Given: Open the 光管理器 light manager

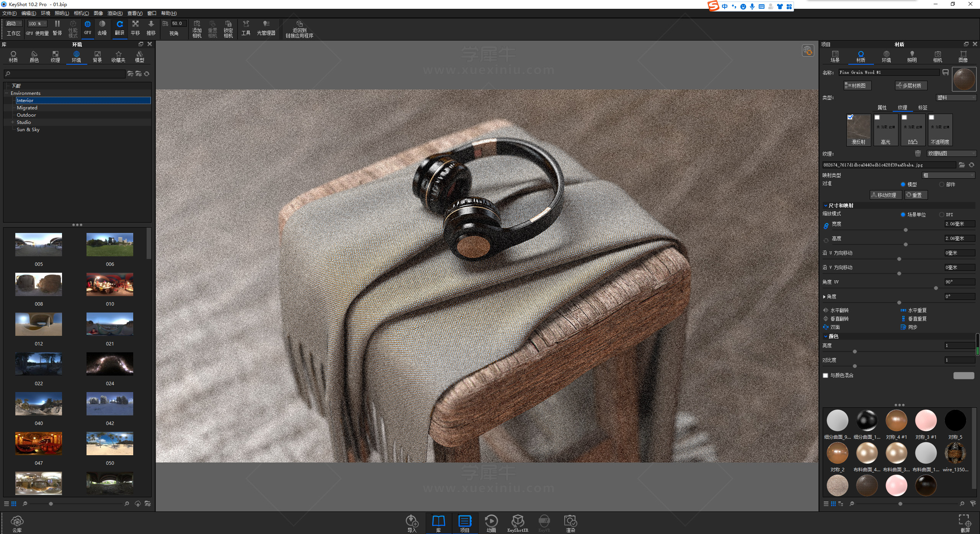Looking at the screenshot, I should [x=266, y=28].
